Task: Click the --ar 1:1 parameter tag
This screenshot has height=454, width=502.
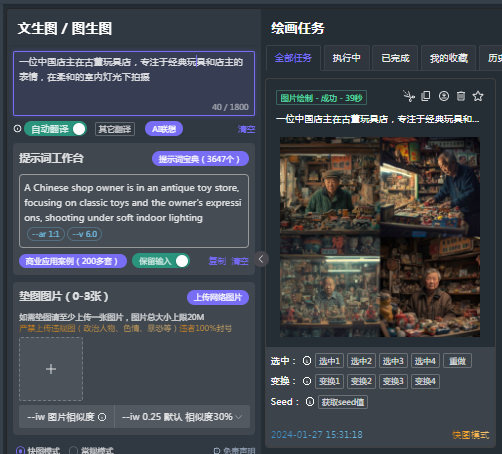Action: coord(46,234)
